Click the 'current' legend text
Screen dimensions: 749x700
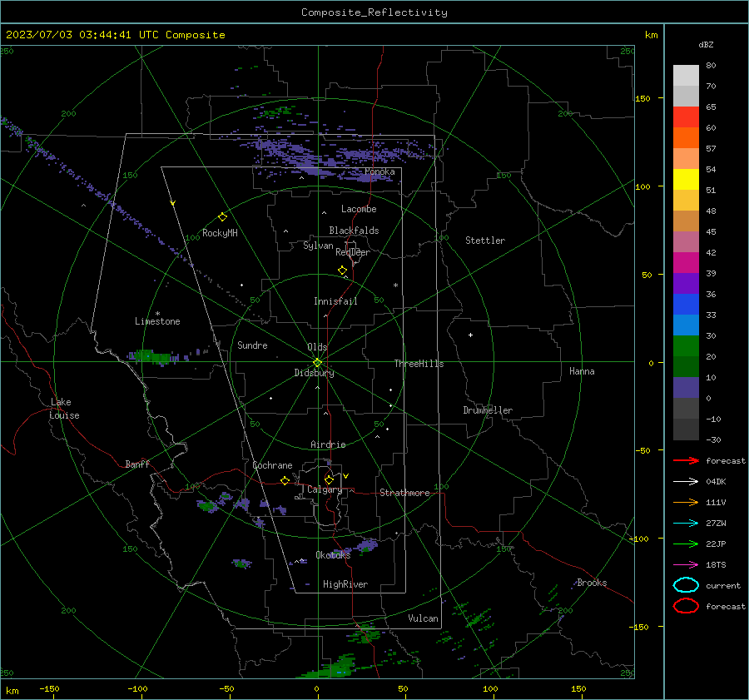(723, 586)
